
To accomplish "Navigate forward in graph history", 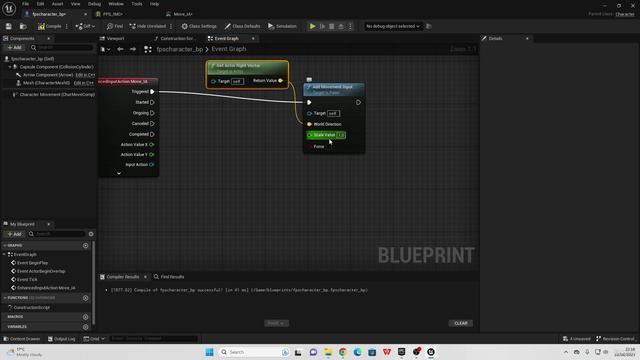I will point(133,49).
